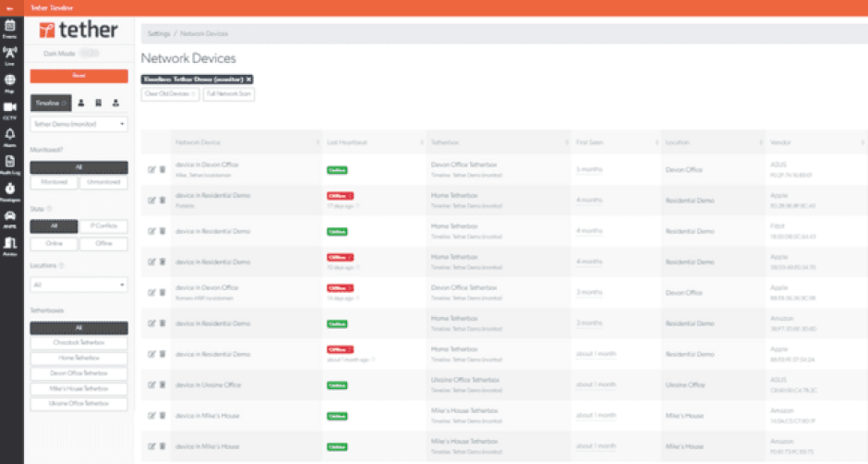Select the Monitored filter option

[x=54, y=182]
